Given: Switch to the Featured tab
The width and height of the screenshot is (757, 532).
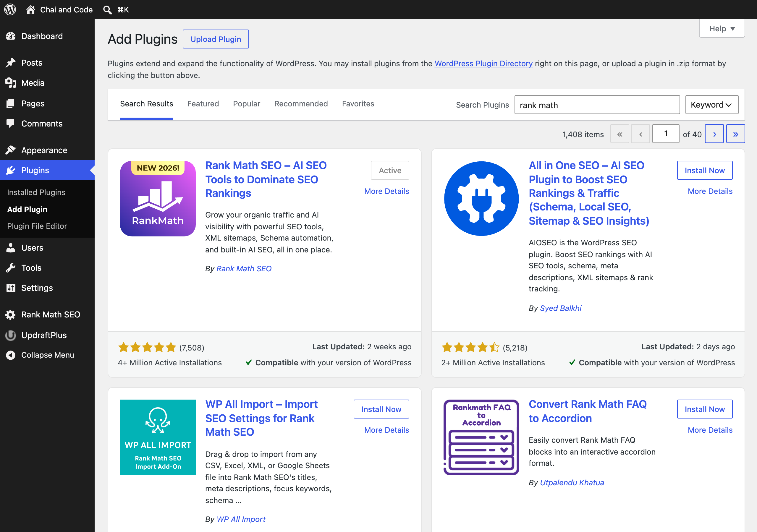Looking at the screenshot, I should tap(203, 104).
